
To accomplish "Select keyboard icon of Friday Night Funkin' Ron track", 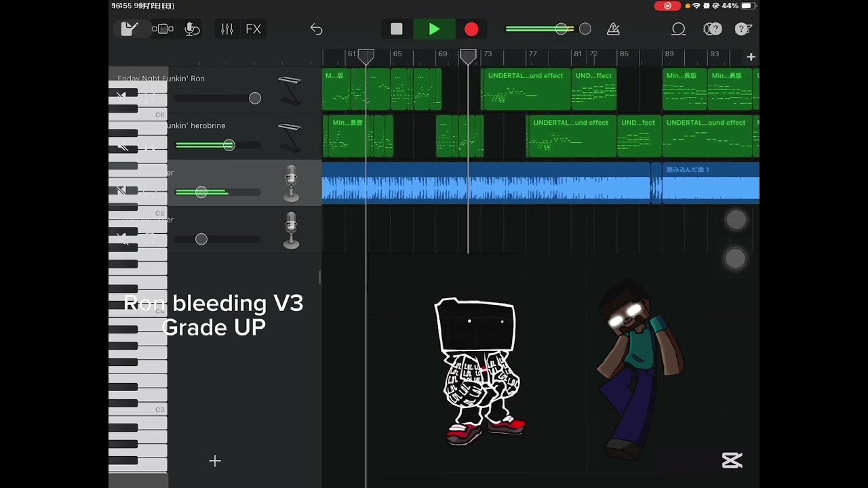I will (x=290, y=90).
